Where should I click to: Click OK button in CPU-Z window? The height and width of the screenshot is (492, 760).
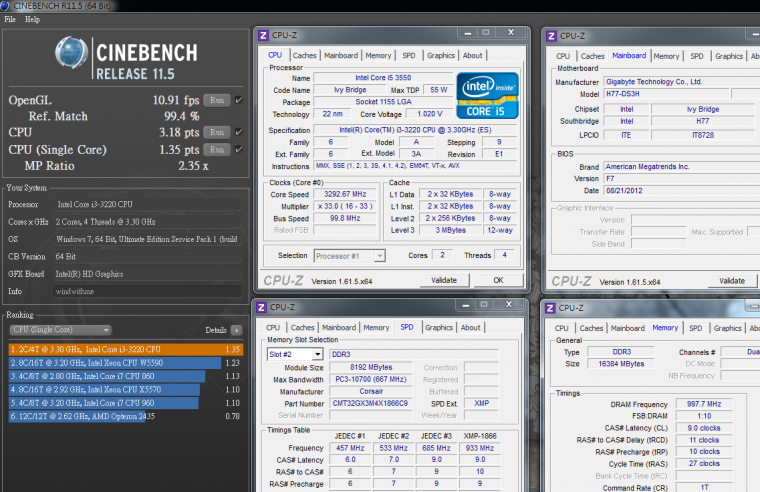click(x=497, y=281)
